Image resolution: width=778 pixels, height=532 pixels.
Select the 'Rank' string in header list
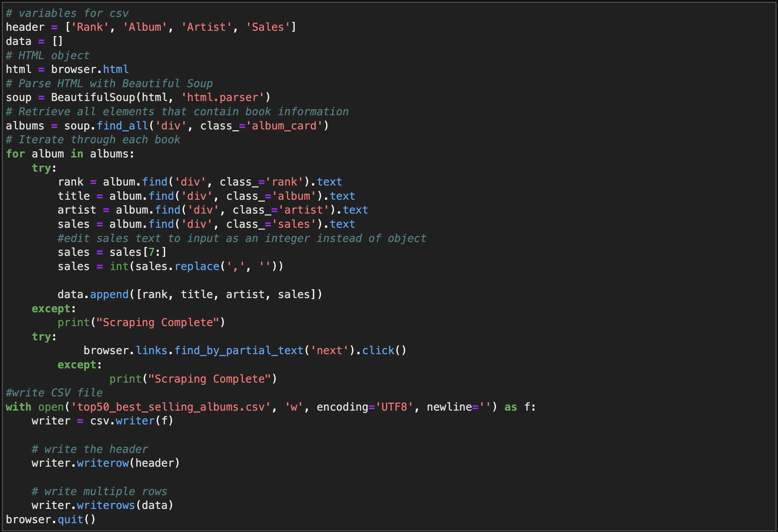tap(90, 27)
